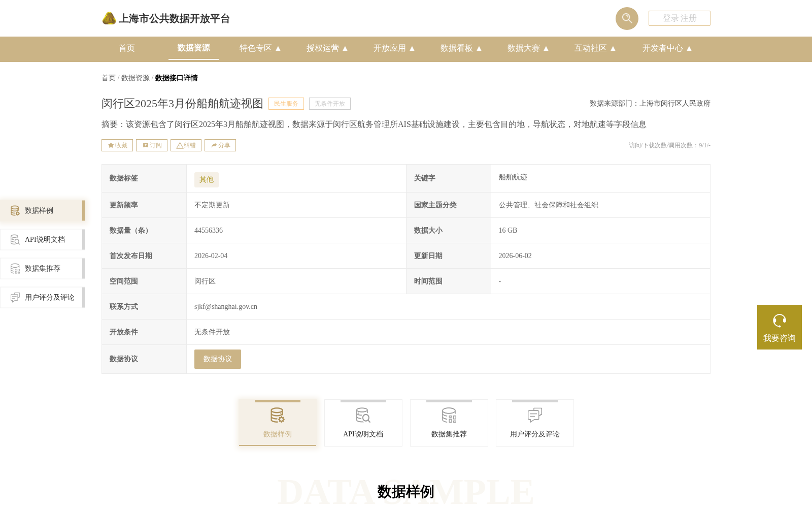Click sidebar API说明文档 icon
The image size is (812, 508).
[15, 240]
